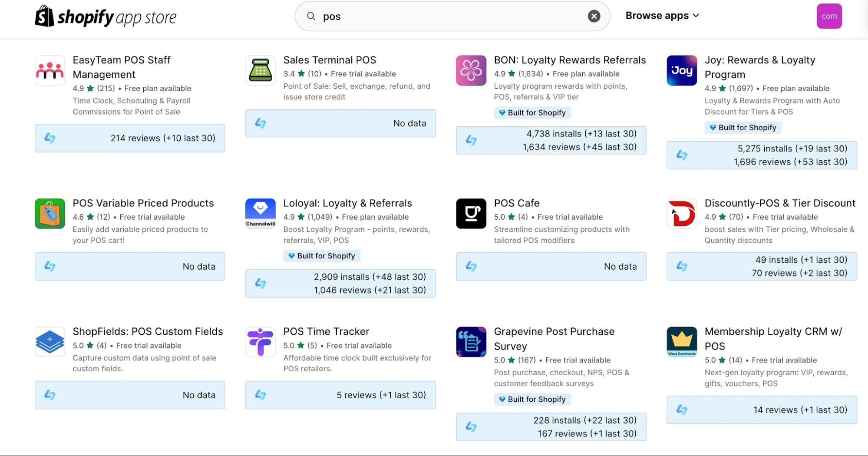Screen dimensions: 868x456
Task: Open EasyTeam POS Staff Management title link
Action: [122, 67]
